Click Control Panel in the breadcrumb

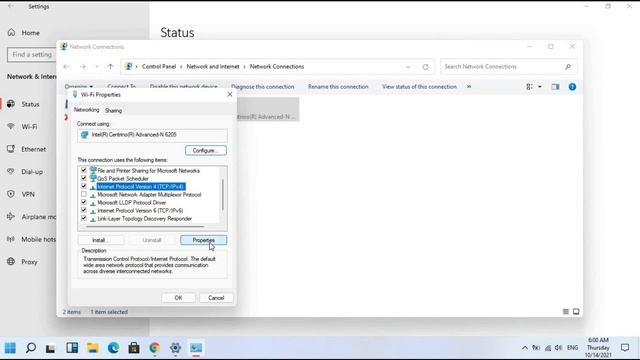pos(159,67)
